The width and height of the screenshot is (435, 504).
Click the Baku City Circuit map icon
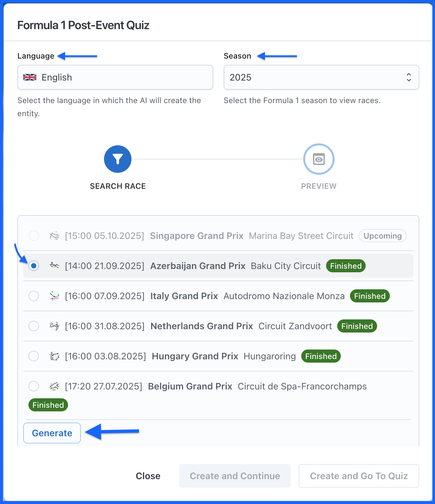pos(54,266)
